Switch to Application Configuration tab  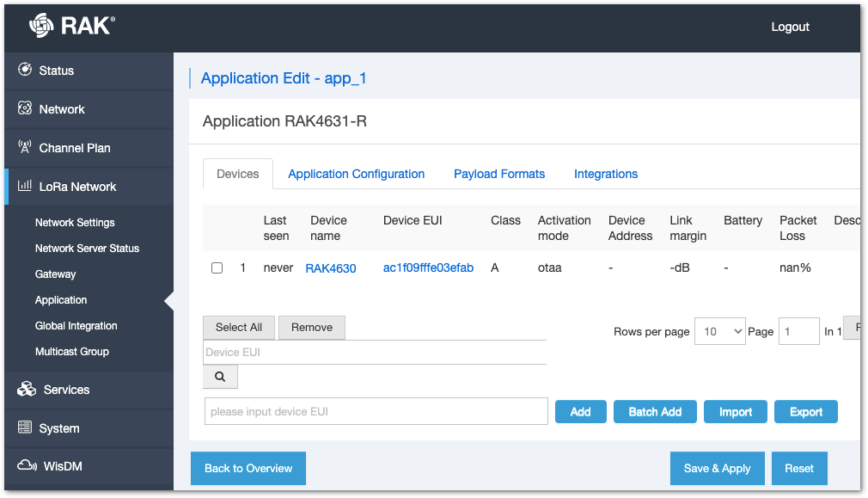tap(356, 174)
